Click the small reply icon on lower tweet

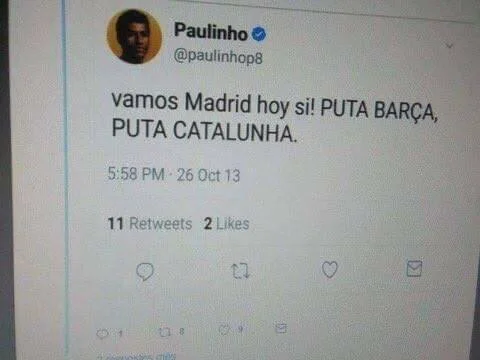[x=102, y=333]
